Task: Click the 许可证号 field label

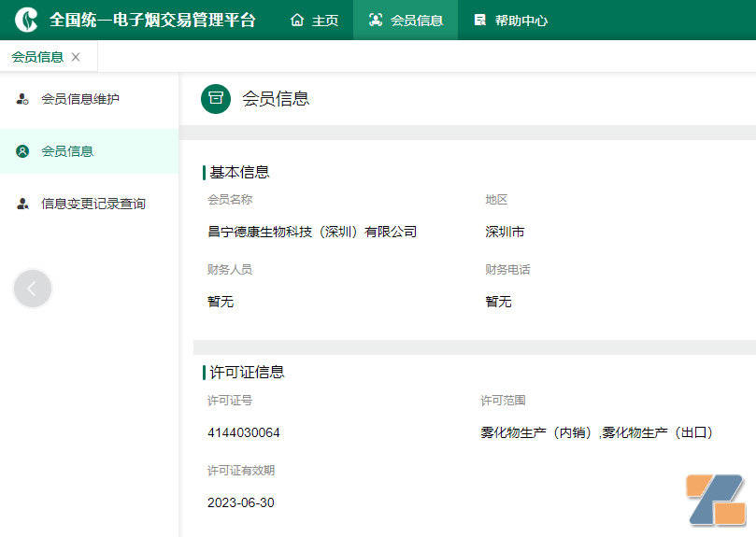Action: 230,401
